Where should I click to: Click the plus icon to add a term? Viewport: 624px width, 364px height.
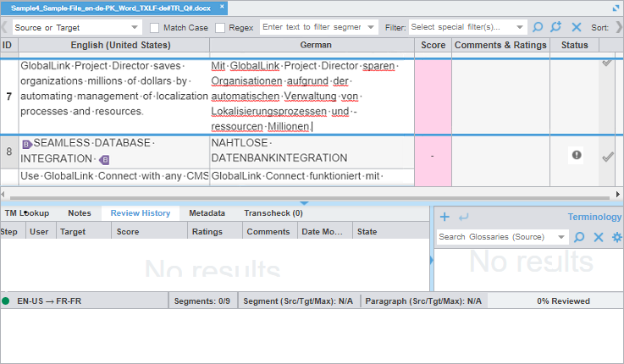click(445, 217)
